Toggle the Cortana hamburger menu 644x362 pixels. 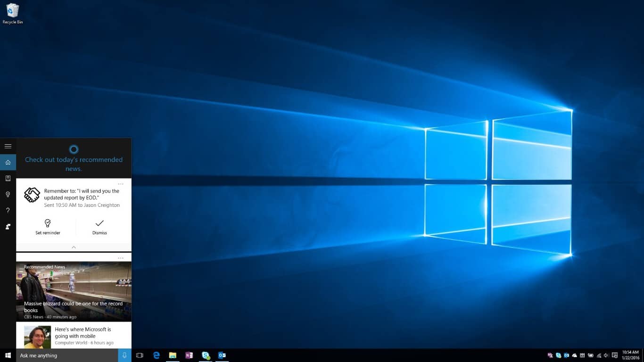pyautogui.click(x=8, y=146)
